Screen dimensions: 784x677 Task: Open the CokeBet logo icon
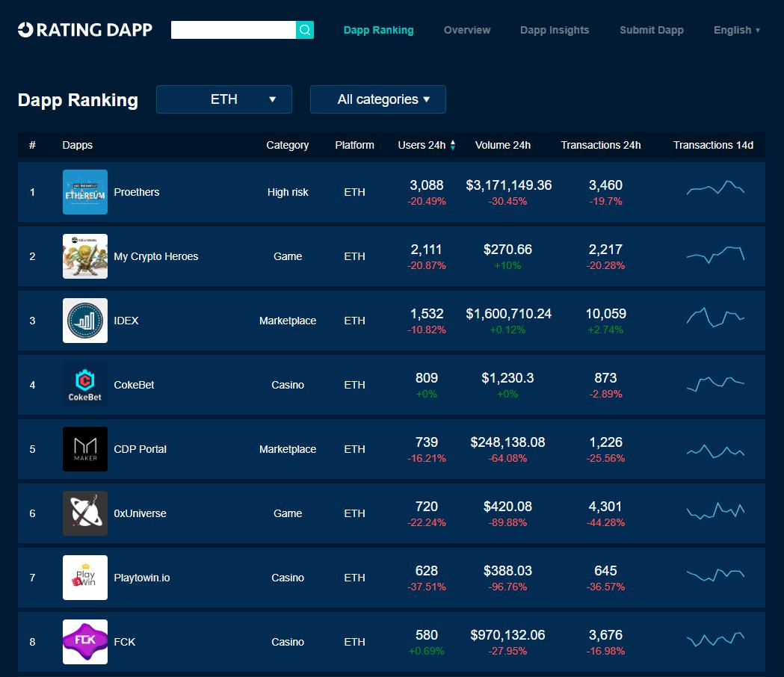point(85,385)
